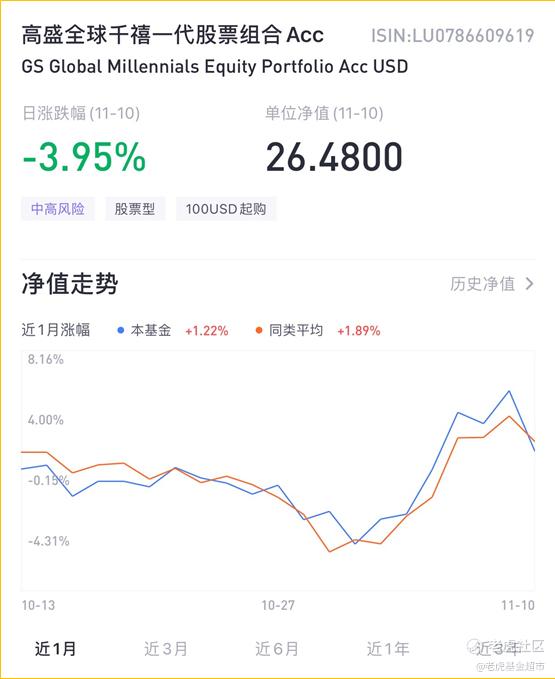Toggle the 同类平均 series label
The height and width of the screenshot is (679, 555).
coord(296,330)
